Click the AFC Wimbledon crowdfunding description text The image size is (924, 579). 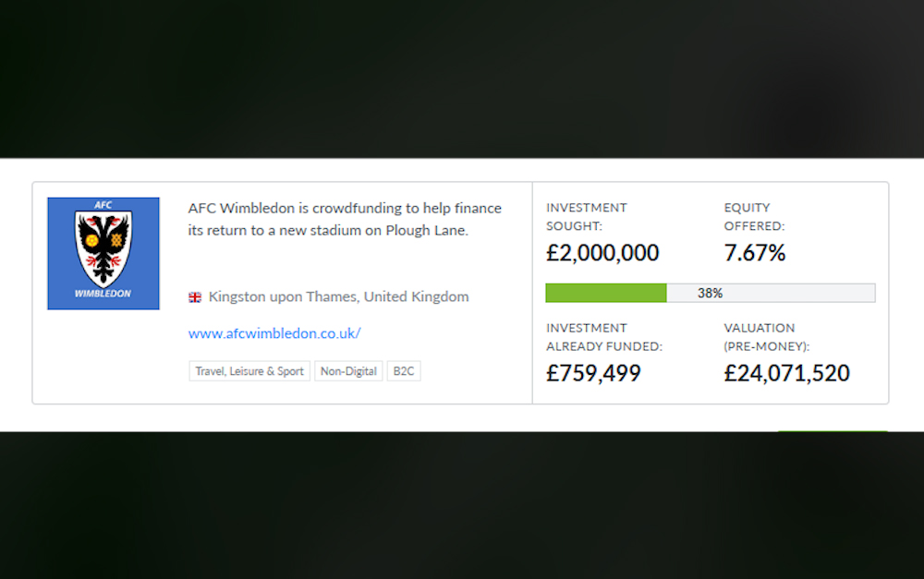click(344, 219)
